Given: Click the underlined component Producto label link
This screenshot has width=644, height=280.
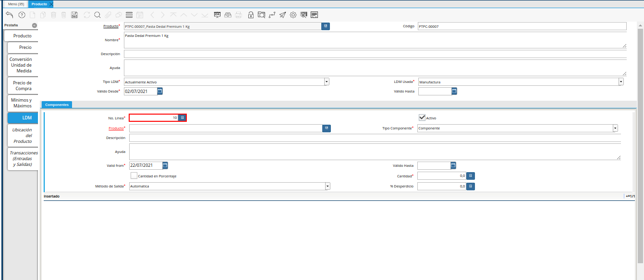Looking at the screenshot, I should click(x=116, y=128).
